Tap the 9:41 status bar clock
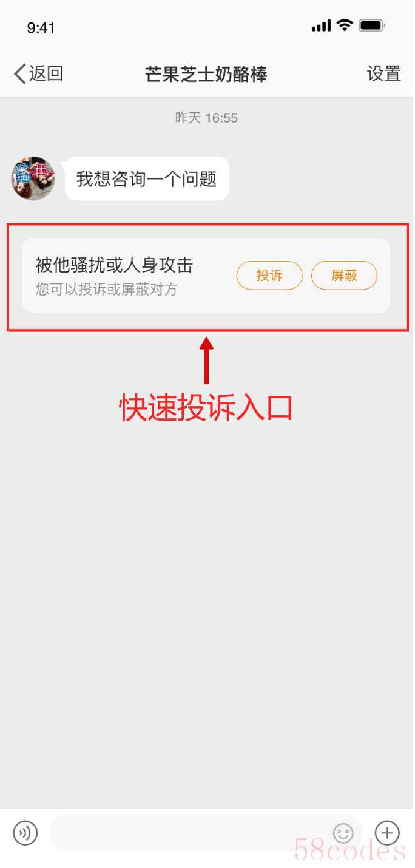Viewport: 415px width, 868px height. point(41,27)
